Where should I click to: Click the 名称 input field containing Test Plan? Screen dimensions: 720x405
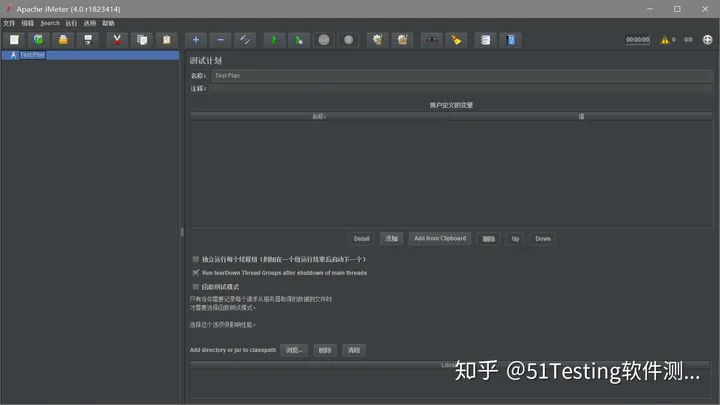tap(462, 76)
